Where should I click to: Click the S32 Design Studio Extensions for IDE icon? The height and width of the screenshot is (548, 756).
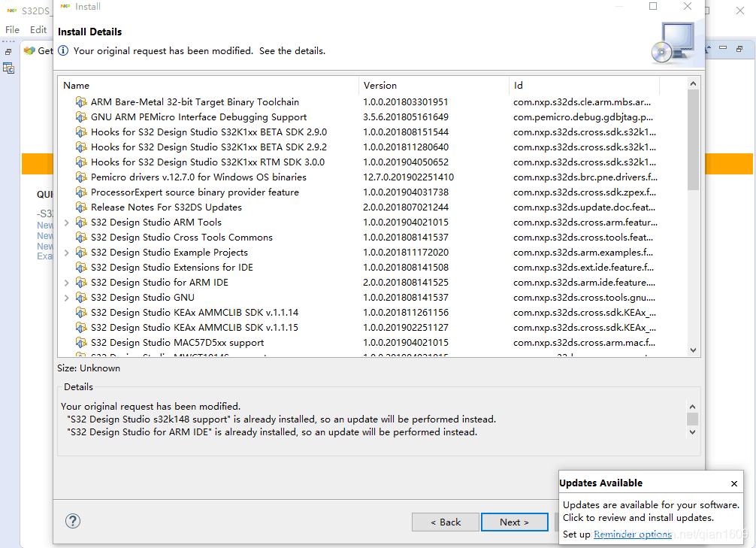click(81, 268)
